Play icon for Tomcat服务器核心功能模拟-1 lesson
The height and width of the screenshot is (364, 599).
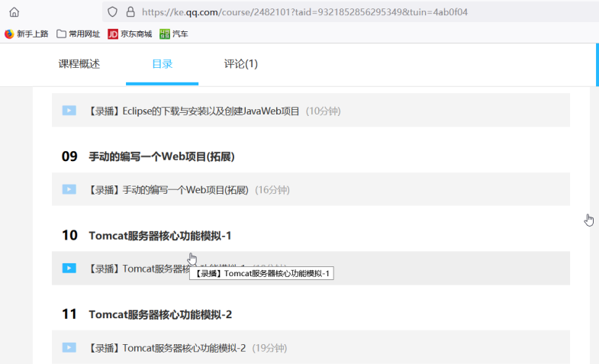[69, 268]
